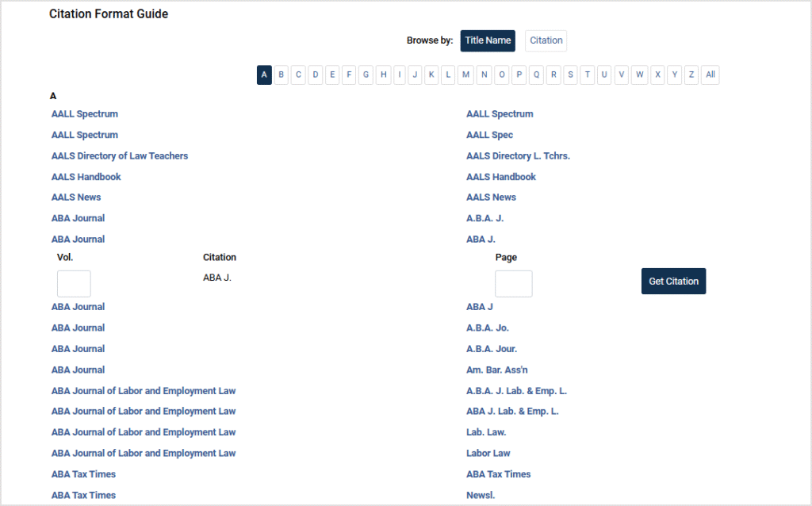Open the AALS Directory of Law Teachers link

tap(120, 156)
